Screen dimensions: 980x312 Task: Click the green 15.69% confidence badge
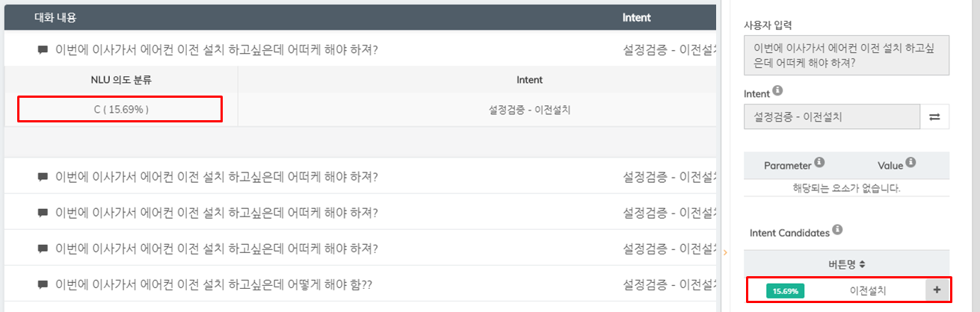[785, 291]
